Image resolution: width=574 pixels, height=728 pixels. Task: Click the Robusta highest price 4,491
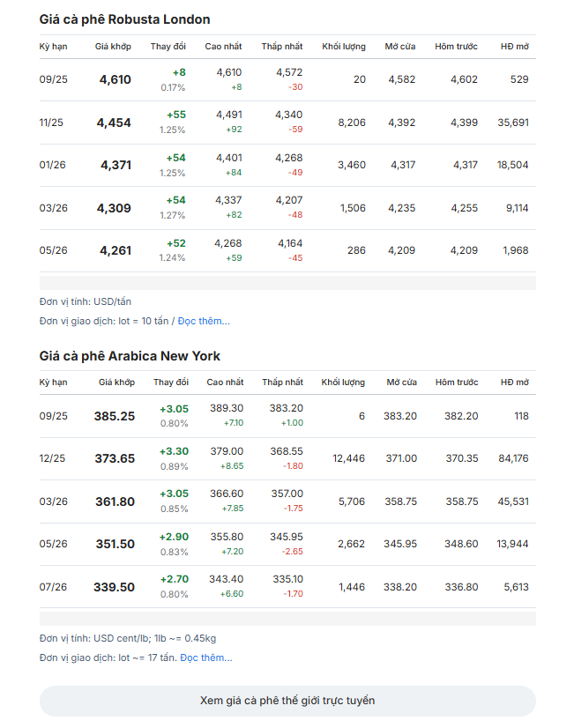229,115
